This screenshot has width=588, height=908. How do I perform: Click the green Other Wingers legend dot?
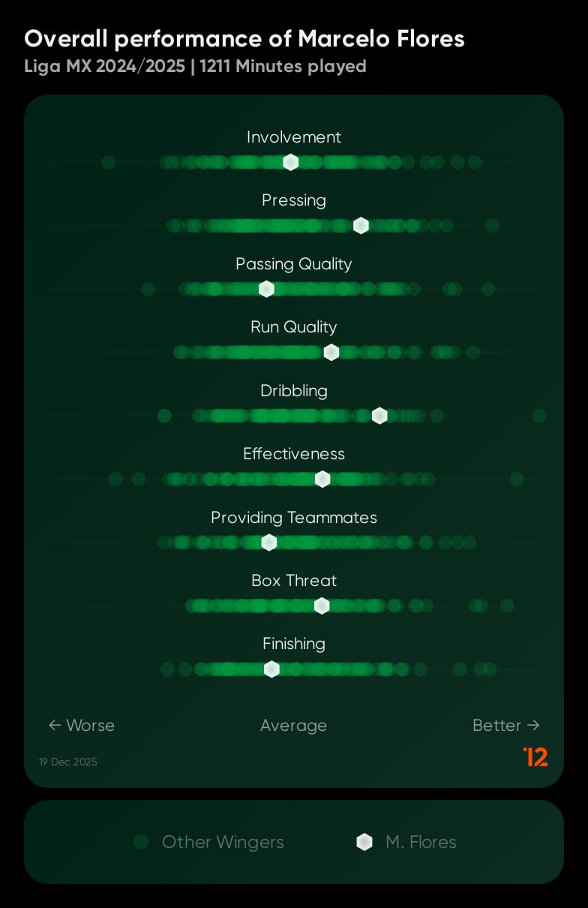(140, 842)
